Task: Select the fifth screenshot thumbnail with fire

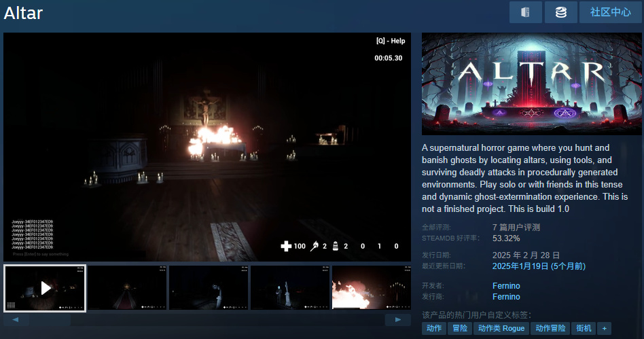Action: 372,287
